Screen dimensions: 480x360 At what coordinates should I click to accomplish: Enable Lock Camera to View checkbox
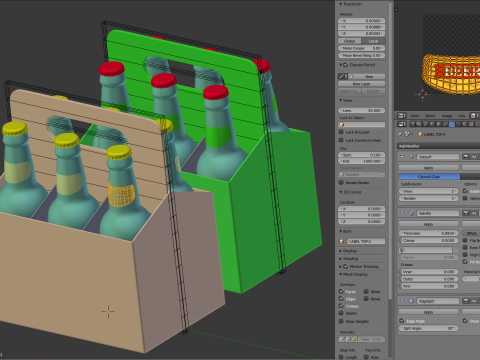(x=341, y=140)
